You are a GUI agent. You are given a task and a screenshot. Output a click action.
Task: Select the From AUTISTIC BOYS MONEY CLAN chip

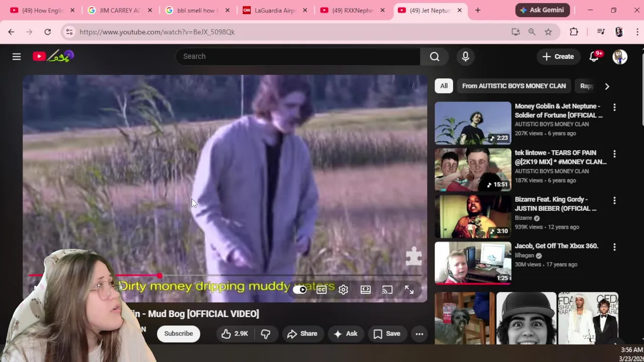(x=514, y=86)
